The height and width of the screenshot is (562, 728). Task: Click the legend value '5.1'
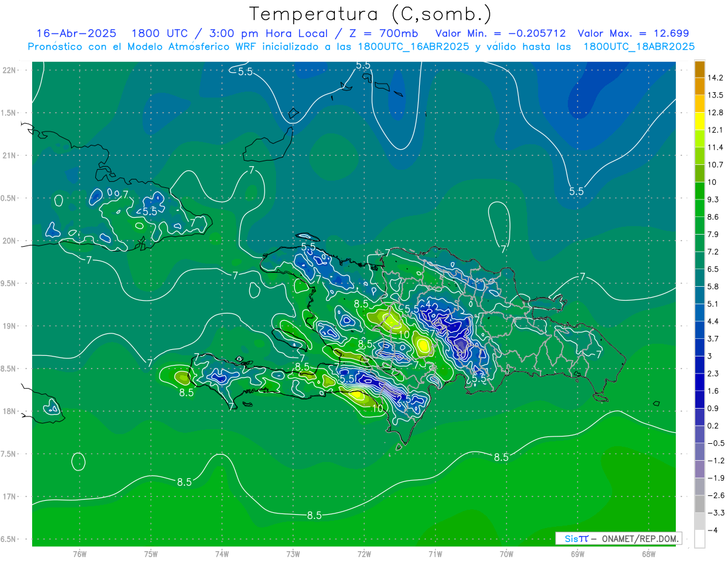[712, 304]
